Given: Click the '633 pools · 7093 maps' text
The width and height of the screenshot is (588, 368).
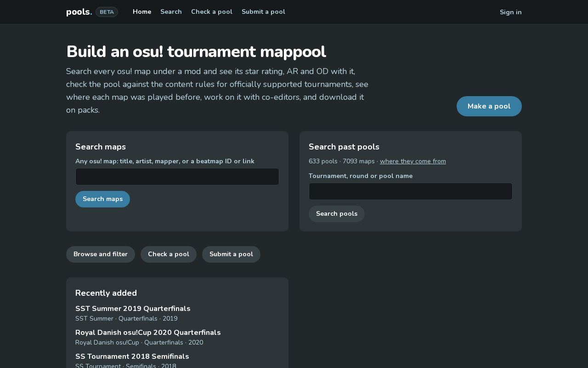Looking at the screenshot, I should pyautogui.click(x=342, y=161).
